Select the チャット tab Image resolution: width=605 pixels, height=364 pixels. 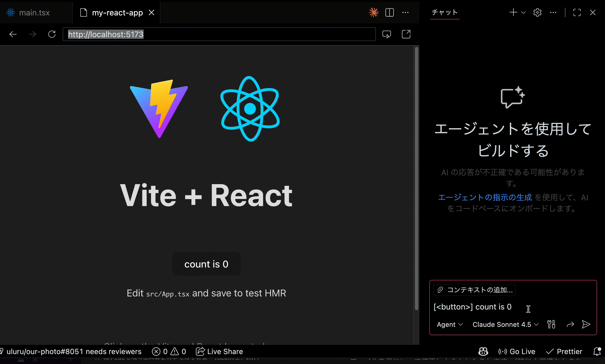(444, 12)
